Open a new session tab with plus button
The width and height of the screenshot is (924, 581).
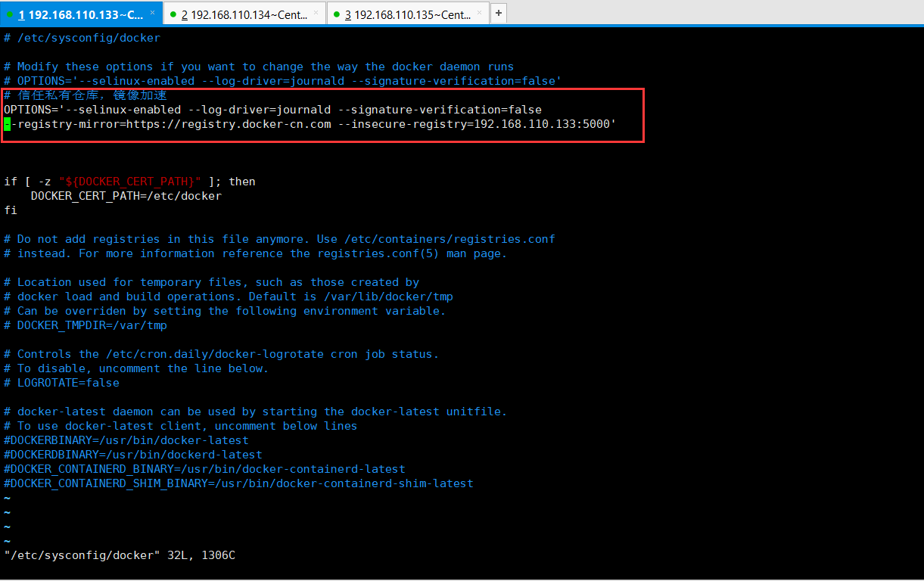pyautogui.click(x=499, y=14)
